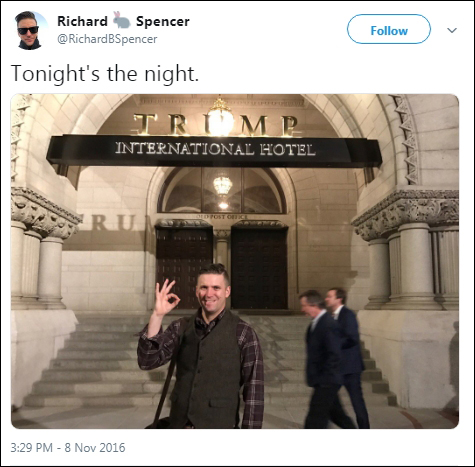Open the timestamp 3:29 PM link
Viewport: 475px width, 467px height.
32,447
